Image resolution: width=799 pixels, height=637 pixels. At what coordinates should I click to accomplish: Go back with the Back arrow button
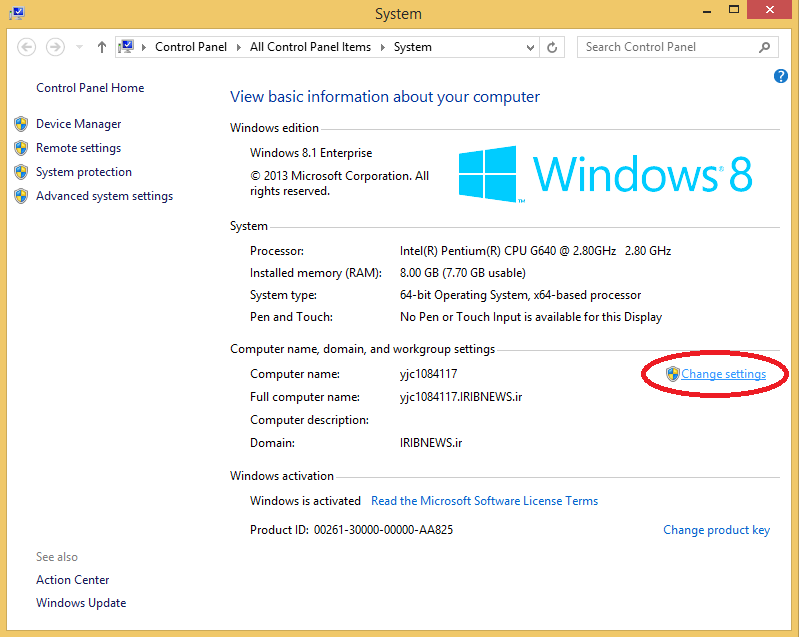[26, 47]
